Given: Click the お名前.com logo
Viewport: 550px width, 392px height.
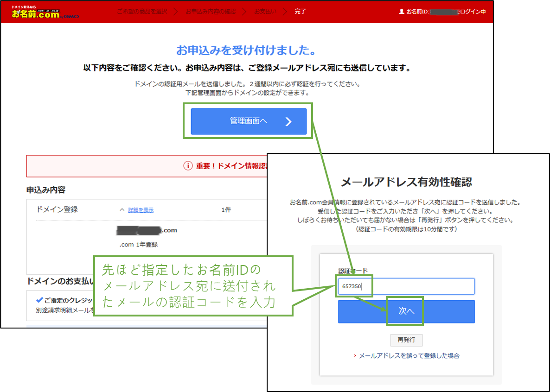Looking at the screenshot, I should 45,12.
